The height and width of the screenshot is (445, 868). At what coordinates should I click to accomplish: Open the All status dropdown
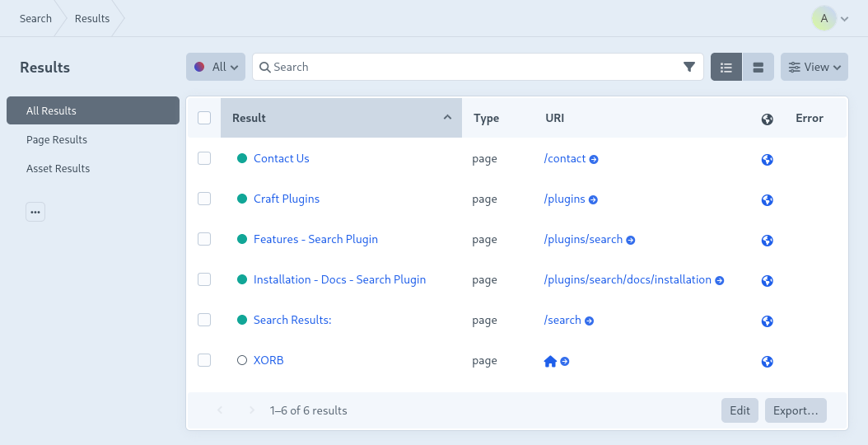point(216,67)
